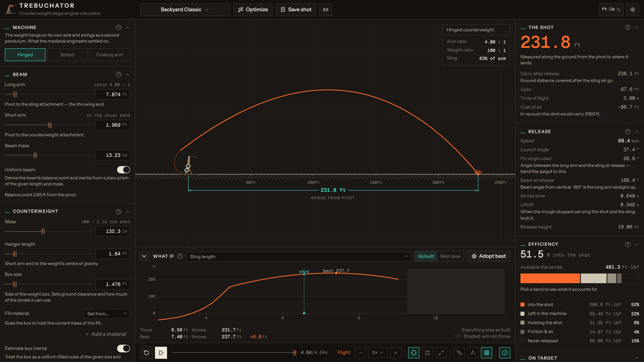
Task: Click the Short arm slider
Action: tap(49, 125)
